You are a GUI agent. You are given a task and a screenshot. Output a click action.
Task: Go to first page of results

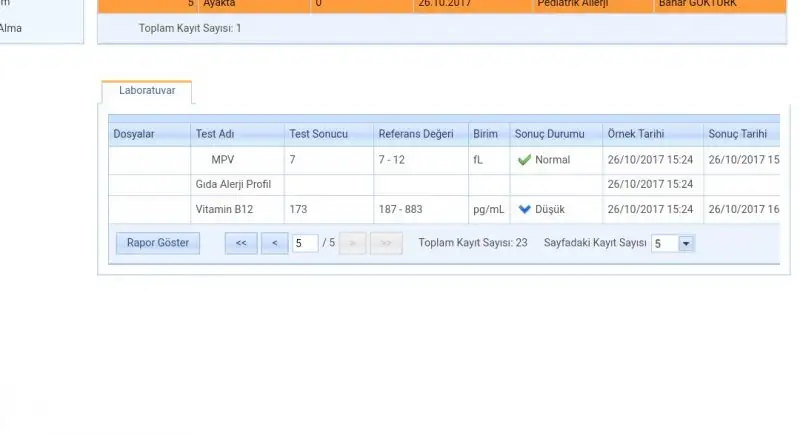[x=241, y=243]
